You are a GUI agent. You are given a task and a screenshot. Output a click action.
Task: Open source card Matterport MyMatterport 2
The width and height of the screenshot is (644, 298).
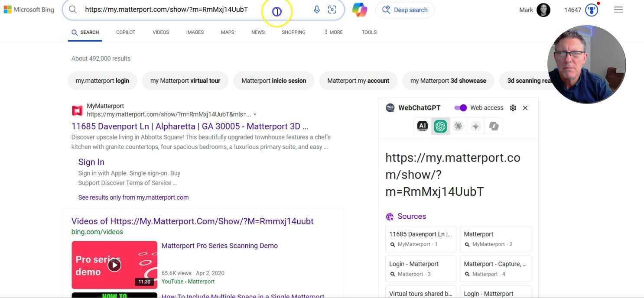click(x=495, y=239)
